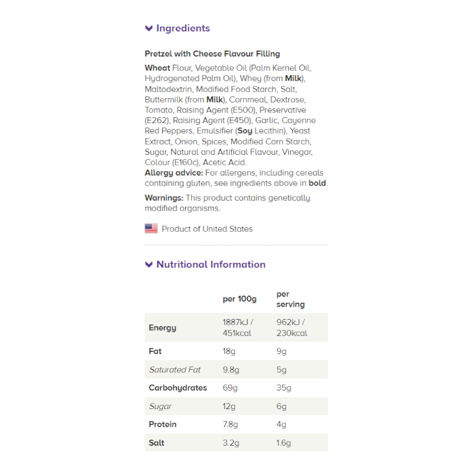Viewport: 476px width, 476px height.
Task: Select the Saturated Fat row label
Action: click(x=175, y=370)
